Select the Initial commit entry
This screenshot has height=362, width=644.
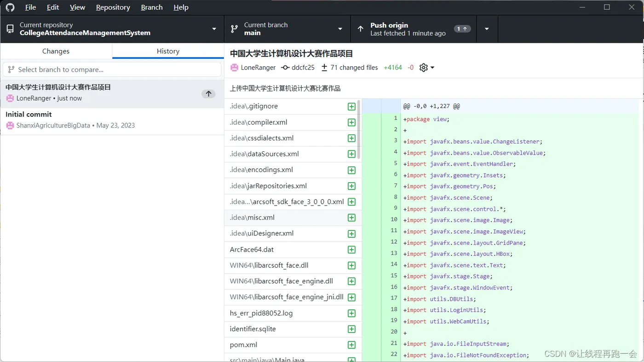coord(112,120)
